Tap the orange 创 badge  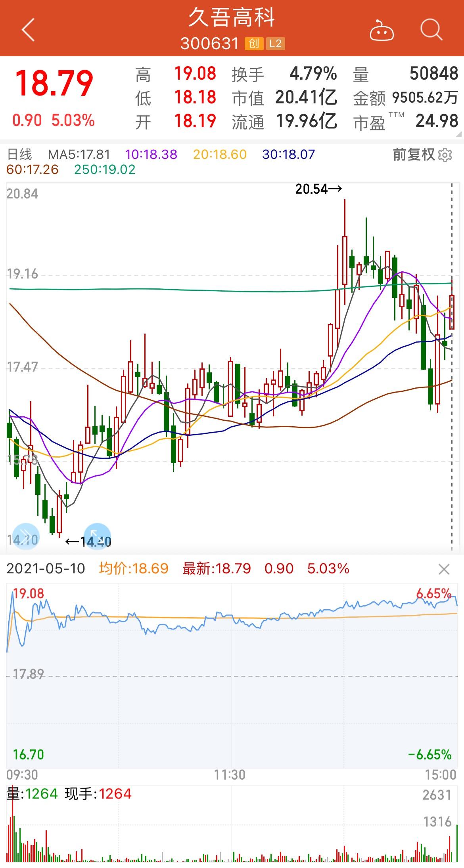(x=254, y=44)
